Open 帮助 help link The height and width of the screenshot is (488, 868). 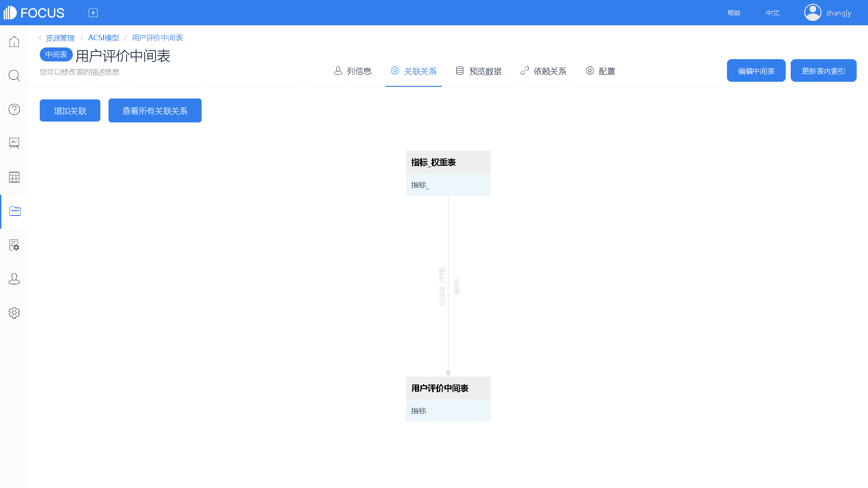click(x=734, y=13)
